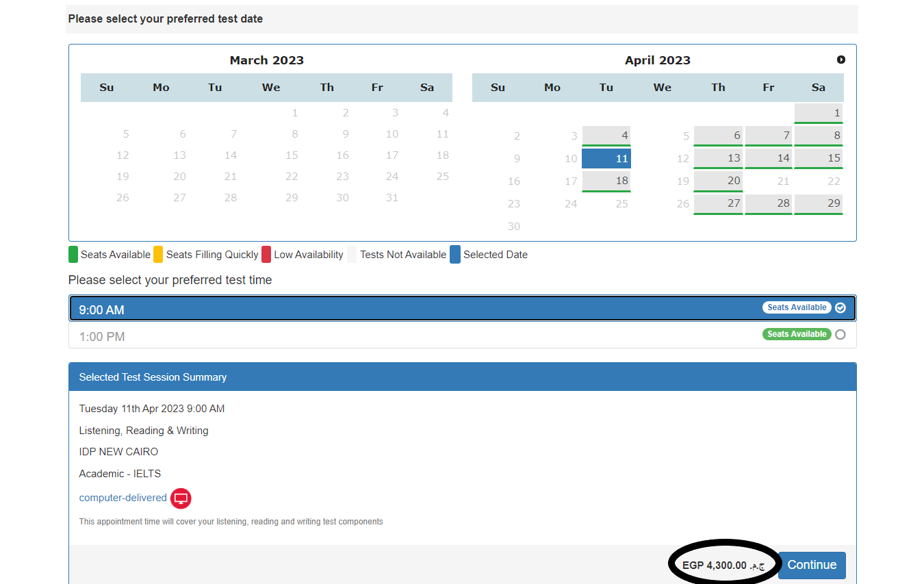Select Saturday April 29 on the calendar

coord(818,203)
